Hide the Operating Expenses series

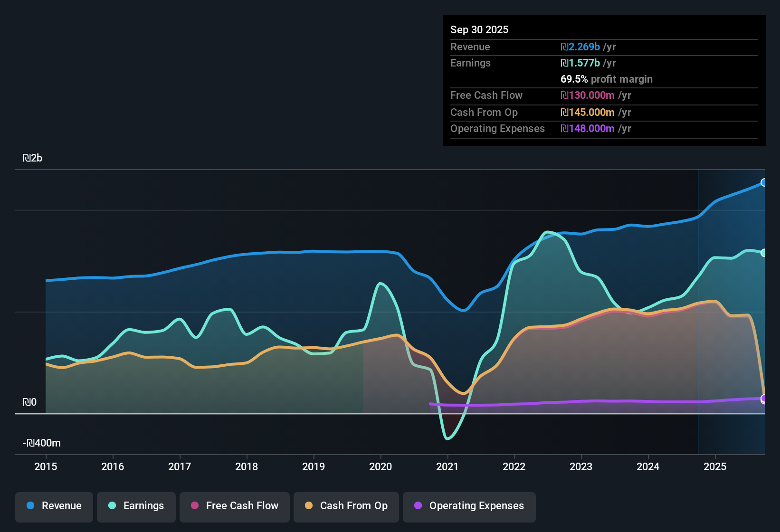pos(469,506)
